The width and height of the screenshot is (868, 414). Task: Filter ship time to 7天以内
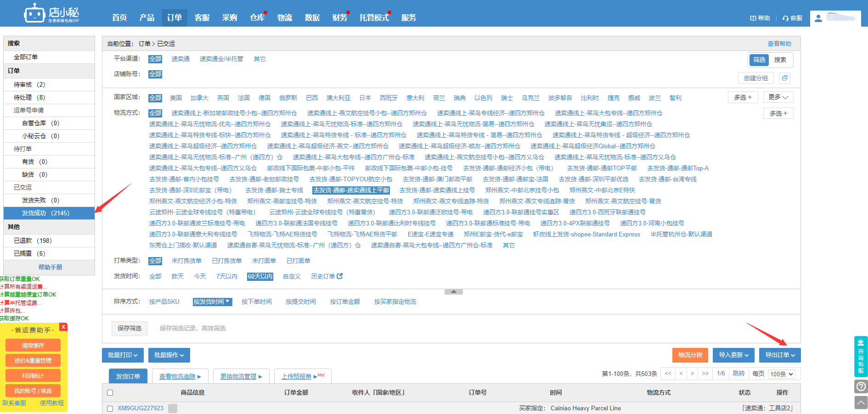(x=227, y=276)
